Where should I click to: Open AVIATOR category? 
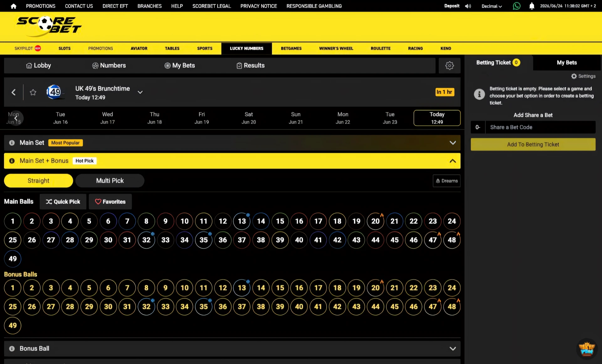point(139,48)
